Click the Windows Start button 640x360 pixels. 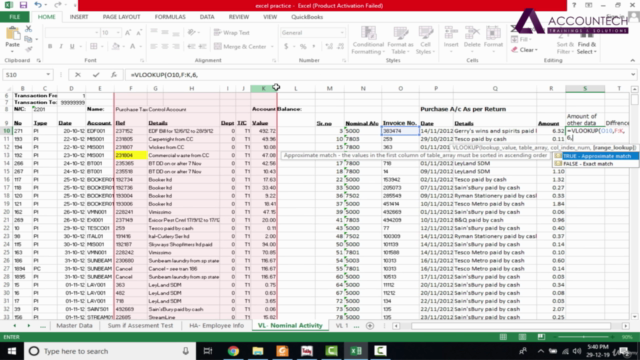point(12,351)
